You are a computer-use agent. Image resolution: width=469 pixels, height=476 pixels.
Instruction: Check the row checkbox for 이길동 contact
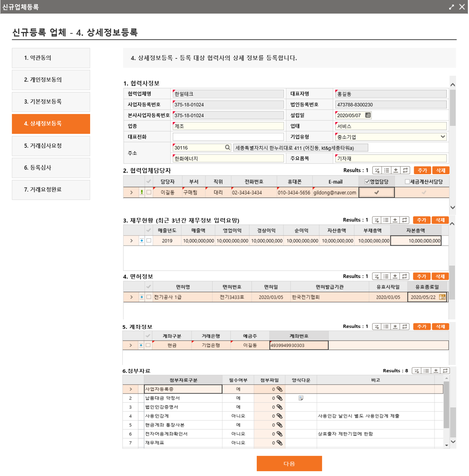pyautogui.click(x=149, y=192)
